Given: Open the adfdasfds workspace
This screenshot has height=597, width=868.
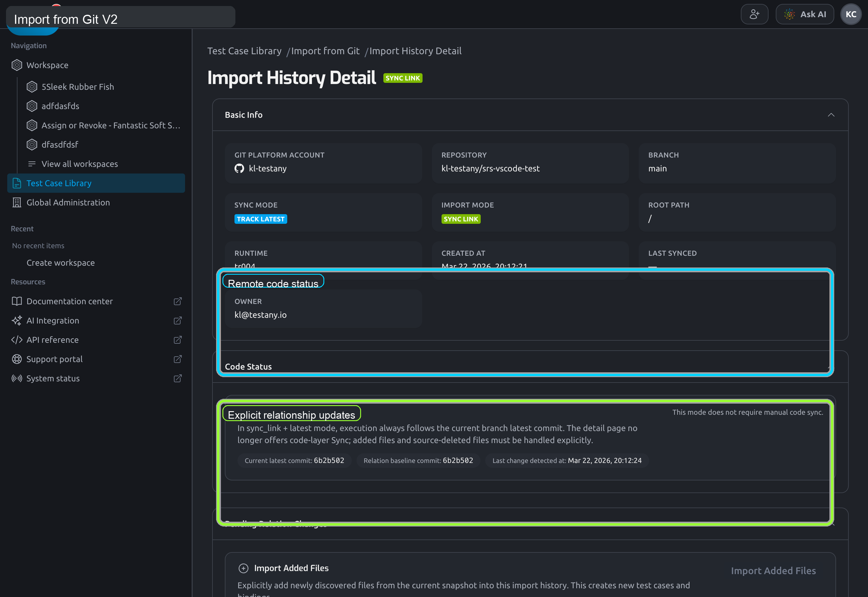Looking at the screenshot, I should coord(60,106).
